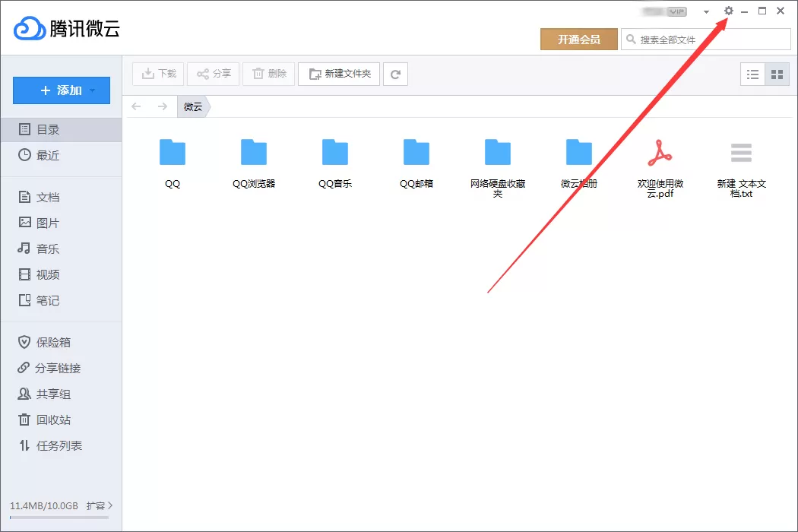This screenshot has width=798, height=532.
Task: Switch to grid thumbnail view
Action: tap(777, 74)
